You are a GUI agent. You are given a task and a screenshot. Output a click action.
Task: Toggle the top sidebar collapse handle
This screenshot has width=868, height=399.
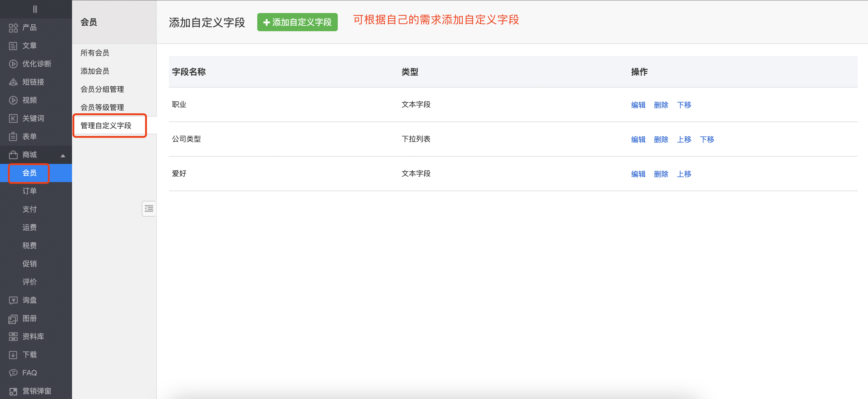click(35, 9)
